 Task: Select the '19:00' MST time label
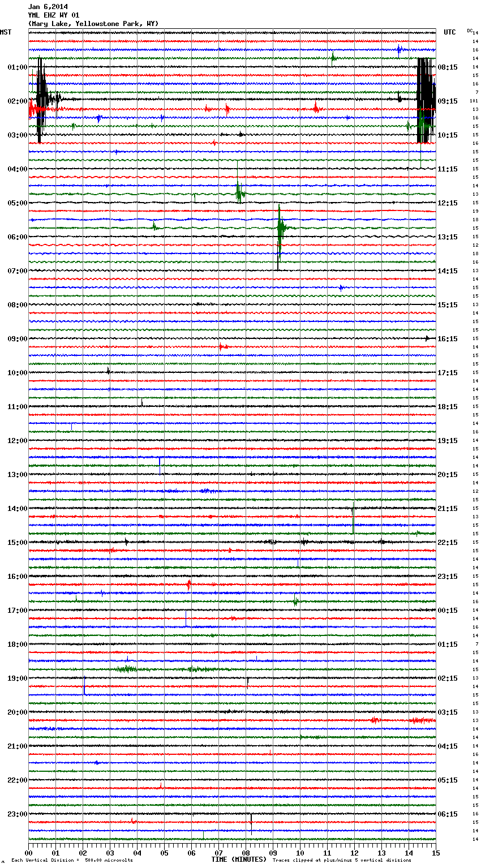17,678
